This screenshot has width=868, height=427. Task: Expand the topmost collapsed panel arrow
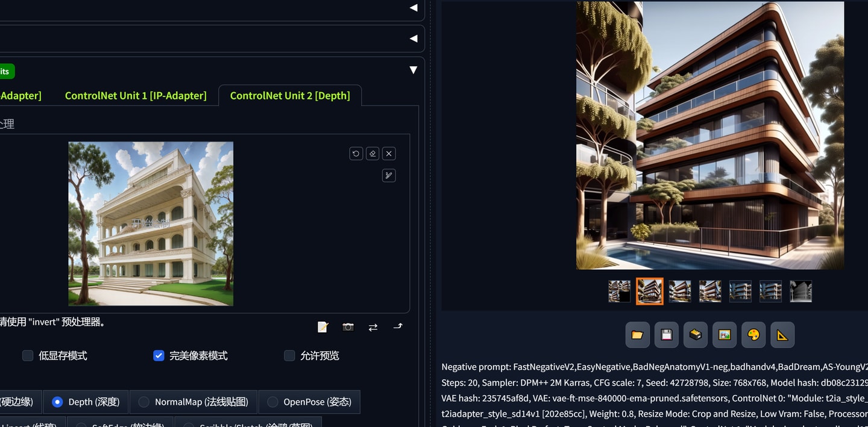pos(413,8)
